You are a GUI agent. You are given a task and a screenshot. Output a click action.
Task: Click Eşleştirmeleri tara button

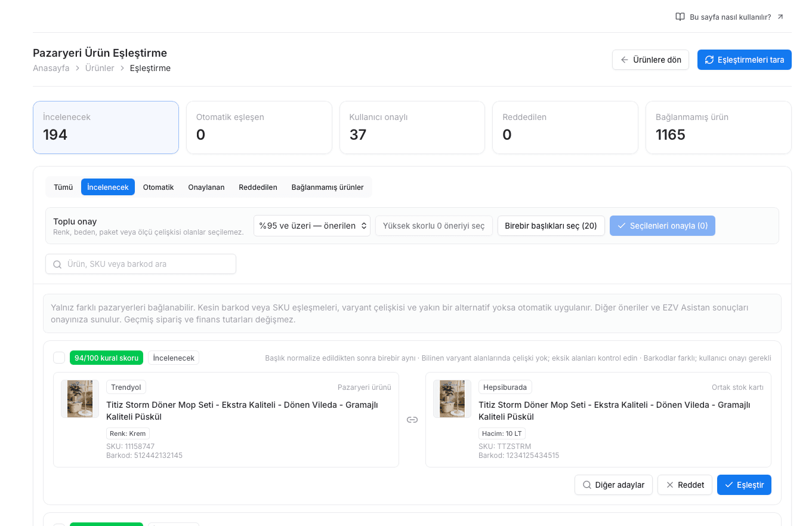(x=745, y=60)
